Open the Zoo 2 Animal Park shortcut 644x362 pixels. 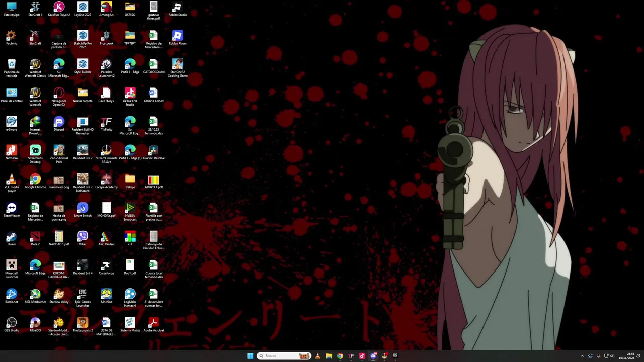pyautogui.click(x=59, y=154)
